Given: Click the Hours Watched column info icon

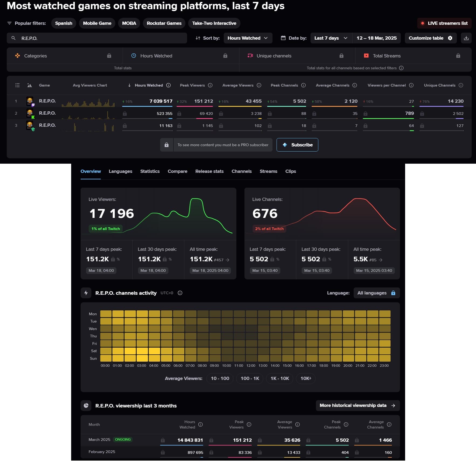Looking at the screenshot, I should 168,85.
